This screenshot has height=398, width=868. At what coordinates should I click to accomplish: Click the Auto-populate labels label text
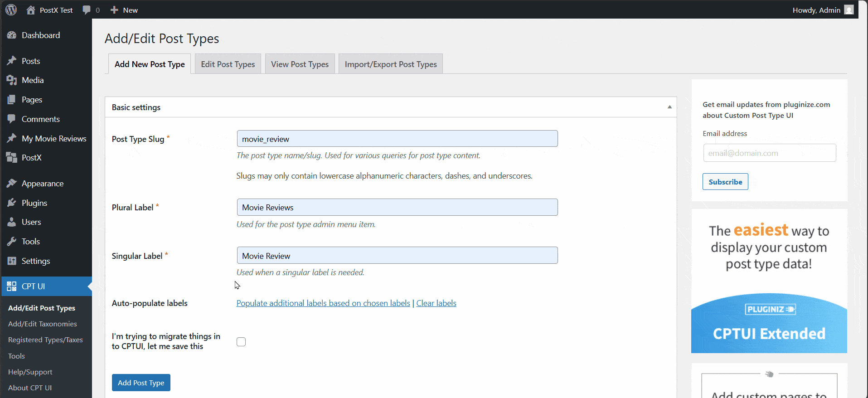150,303
